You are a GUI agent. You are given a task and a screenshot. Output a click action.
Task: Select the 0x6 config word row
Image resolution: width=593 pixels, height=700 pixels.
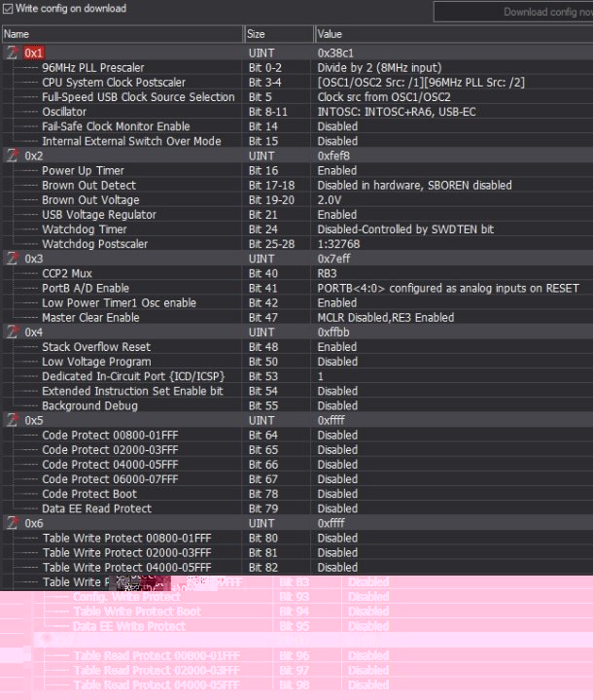click(x=297, y=523)
